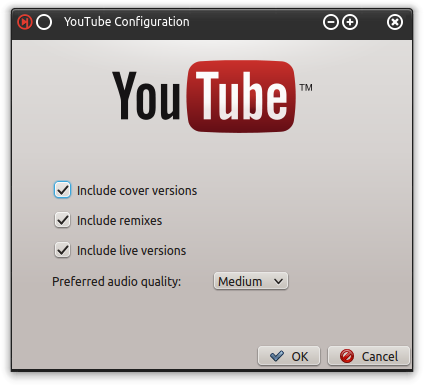Click the 'YouTube Configuration' title text
Image resolution: width=424 pixels, height=386 pixels.
point(127,22)
